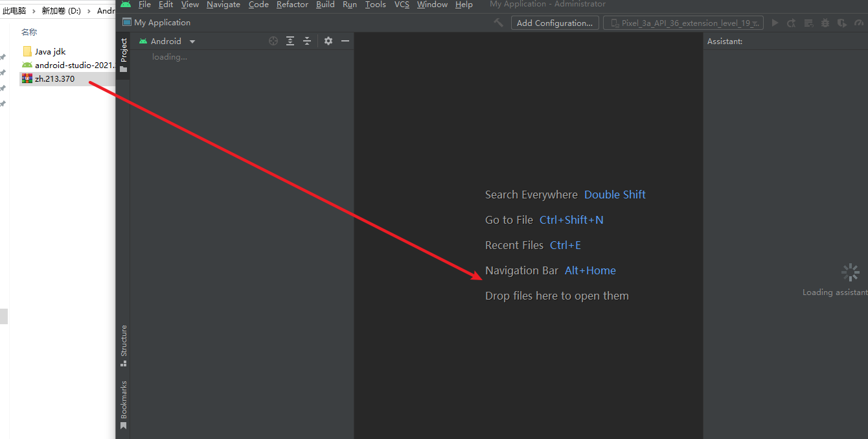The height and width of the screenshot is (439, 868).
Task: Hide the Project panel with minus icon
Action: pos(345,41)
